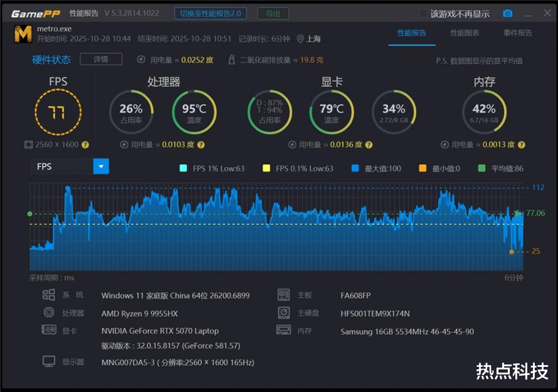The width and height of the screenshot is (558, 392).
Task: Click the VRAM 34% 2.72/8 GB gauge
Action: click(394, 112)
